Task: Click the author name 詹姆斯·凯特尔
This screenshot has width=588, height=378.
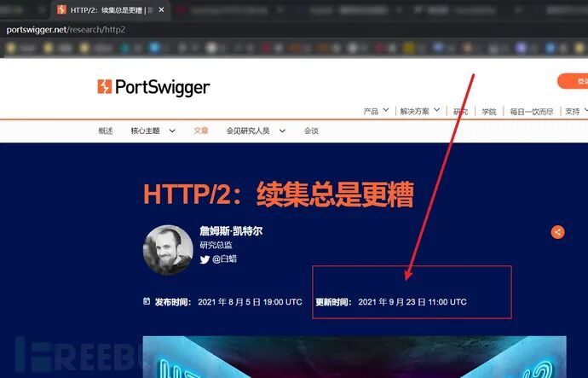Action: (x=231, y=231)
